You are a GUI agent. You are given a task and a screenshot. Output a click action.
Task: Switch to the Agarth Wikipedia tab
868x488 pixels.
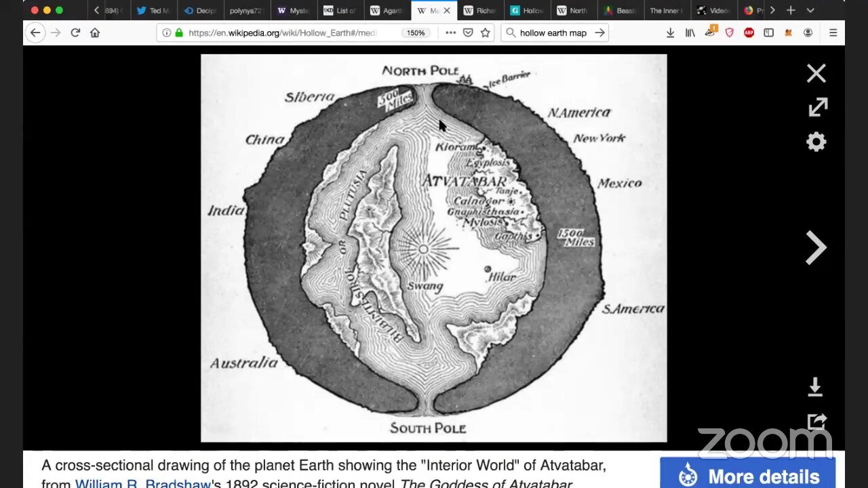388,10
